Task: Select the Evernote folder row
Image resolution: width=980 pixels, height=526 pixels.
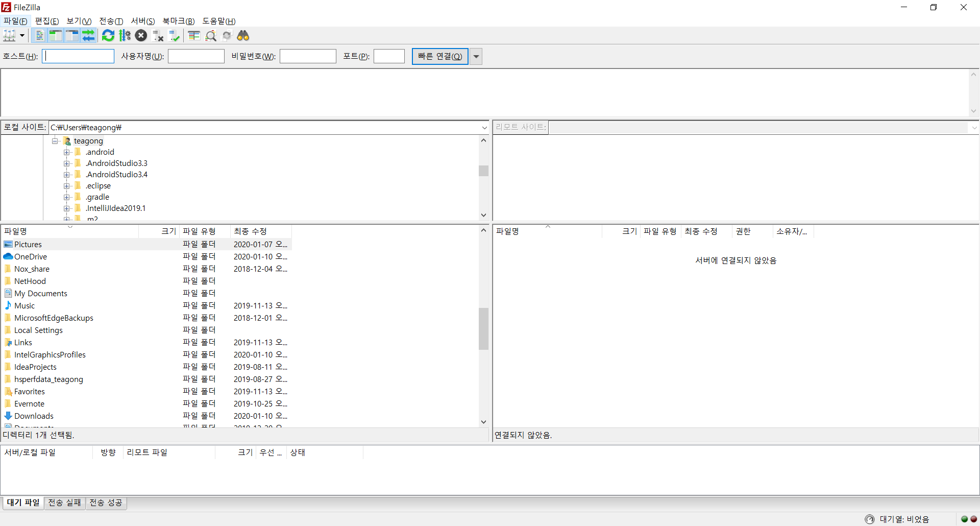Action: coord(146,404)
